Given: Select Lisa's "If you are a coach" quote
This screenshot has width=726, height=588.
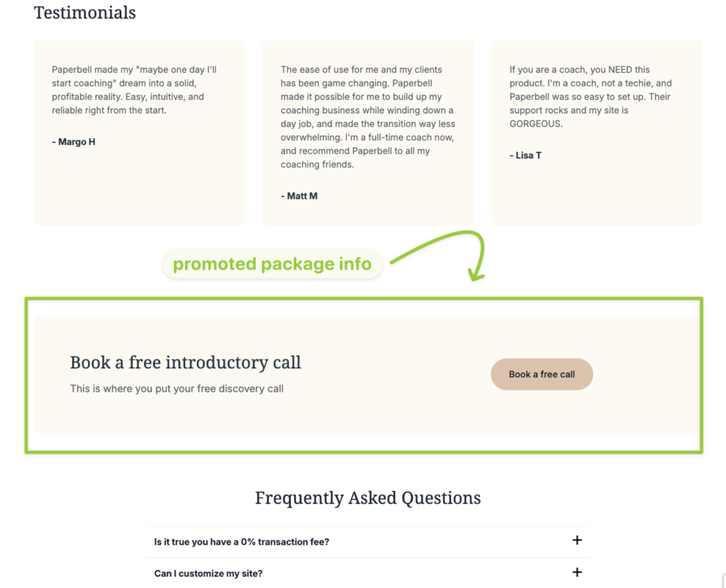Looking at the screenshot, I should (590, 96).
